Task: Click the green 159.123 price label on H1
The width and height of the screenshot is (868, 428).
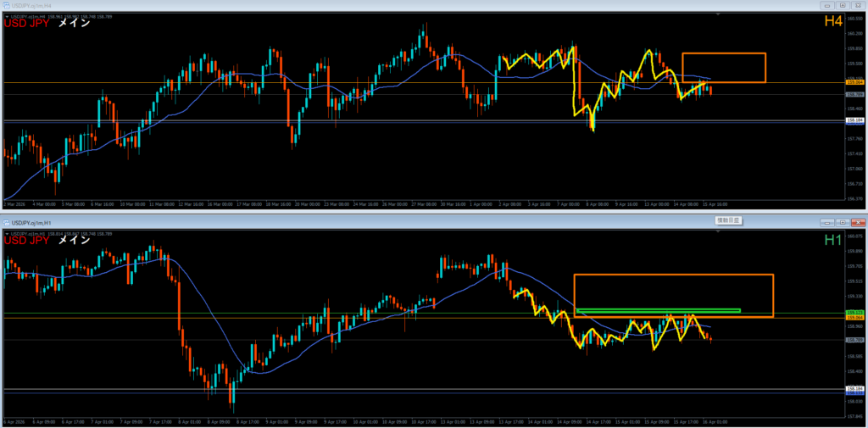Action: 854,312
